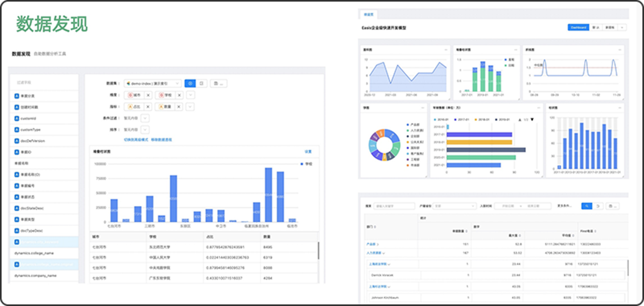The image size is (644, 306).
Task: Click the 切换到高级模式 link
Action: click(136, 140)
